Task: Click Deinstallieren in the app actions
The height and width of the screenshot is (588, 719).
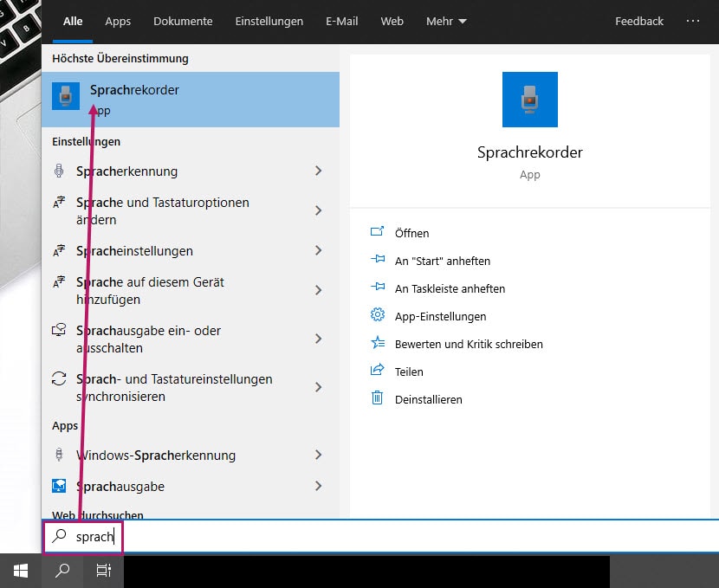Action: 428,399
